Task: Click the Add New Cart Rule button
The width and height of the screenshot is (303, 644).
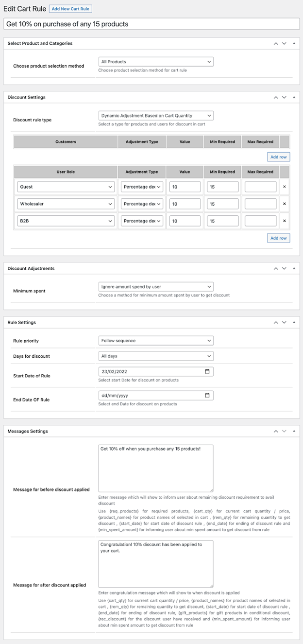Action: [x=70, y=8]
